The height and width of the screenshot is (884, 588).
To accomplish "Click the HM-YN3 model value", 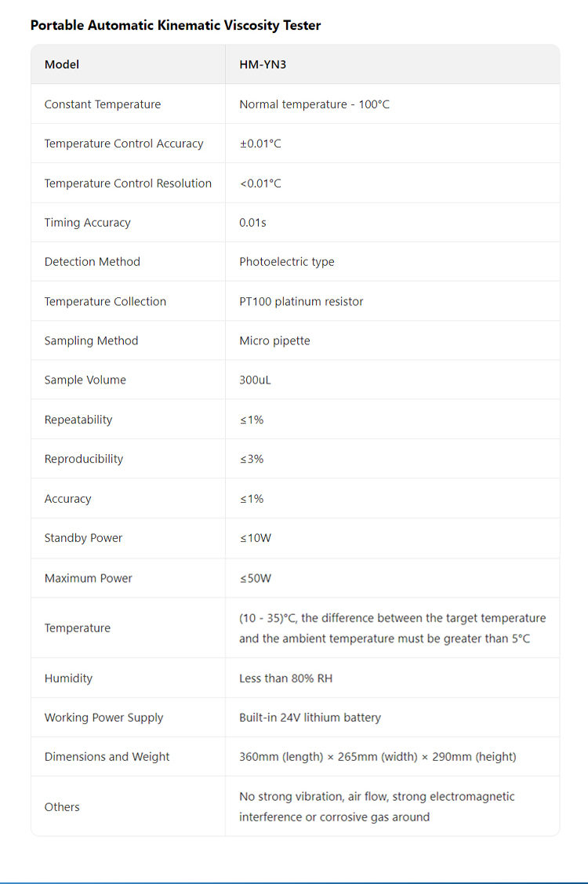I will [x=263, y=64].
